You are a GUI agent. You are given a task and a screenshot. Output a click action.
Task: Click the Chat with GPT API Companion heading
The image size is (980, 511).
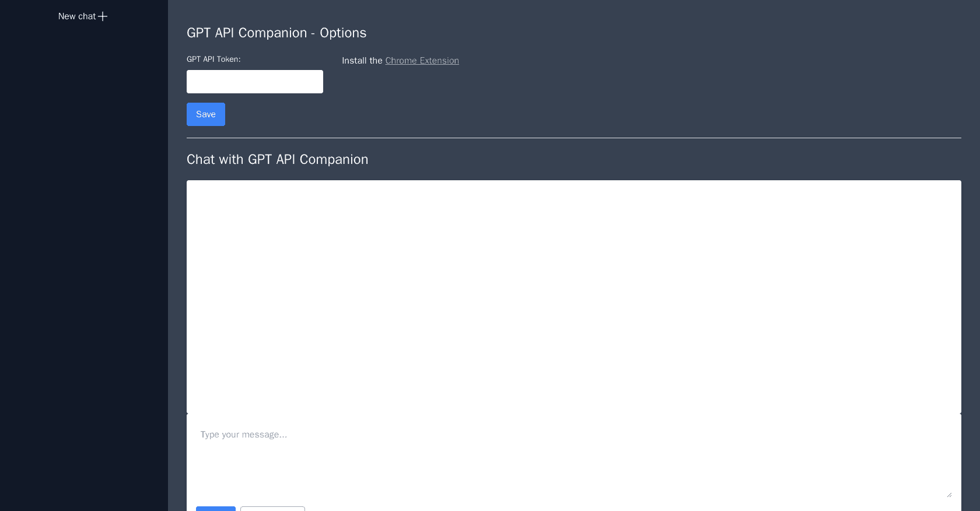tap(277, 159)
